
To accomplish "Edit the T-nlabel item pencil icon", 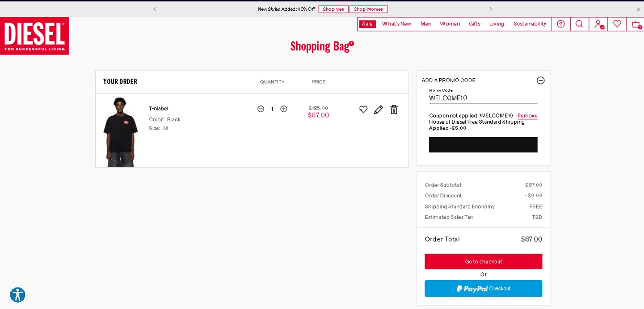I will [x=378, y=110].
